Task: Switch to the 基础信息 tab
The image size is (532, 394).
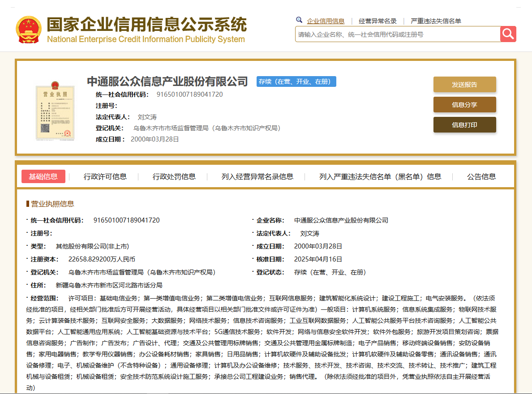Action: coord(43,176)
